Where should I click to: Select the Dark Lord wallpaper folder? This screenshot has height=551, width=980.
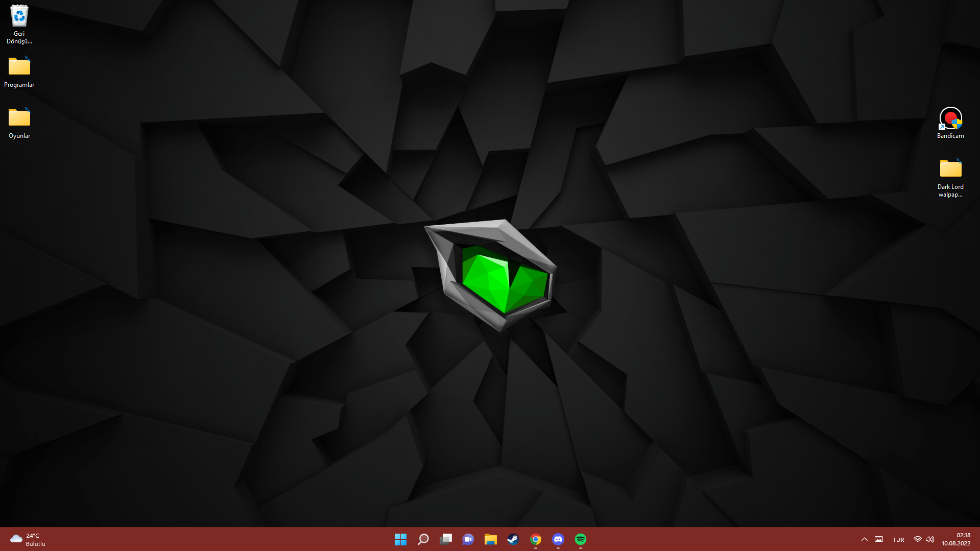tap(950, 168)
